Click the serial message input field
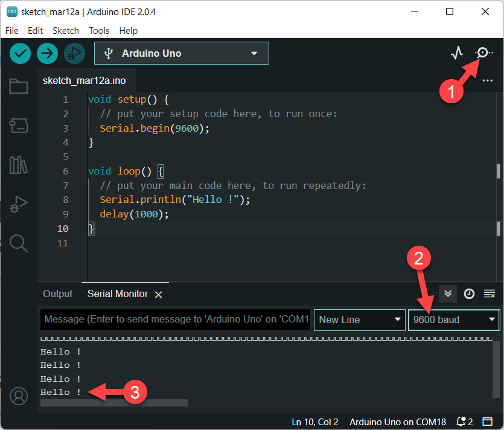504x430 pixels. coord(175,319)
